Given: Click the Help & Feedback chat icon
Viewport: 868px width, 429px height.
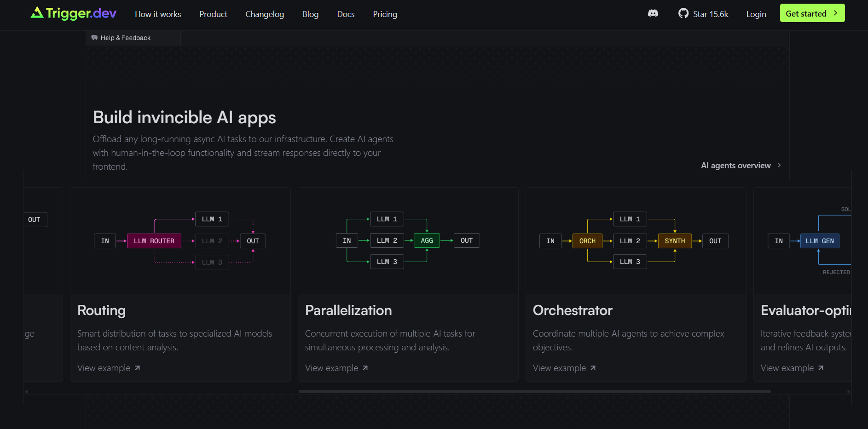Looking at the screenshot, I should [x=94, y=38].
